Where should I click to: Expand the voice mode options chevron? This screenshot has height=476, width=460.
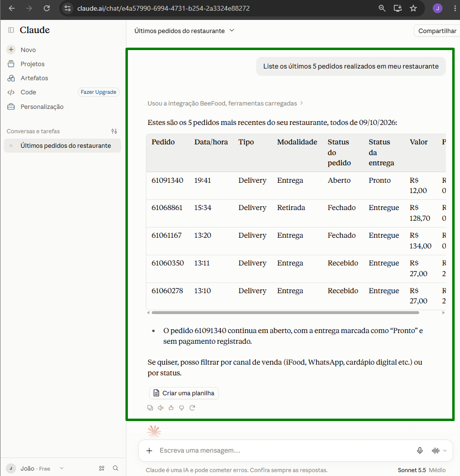445,451
